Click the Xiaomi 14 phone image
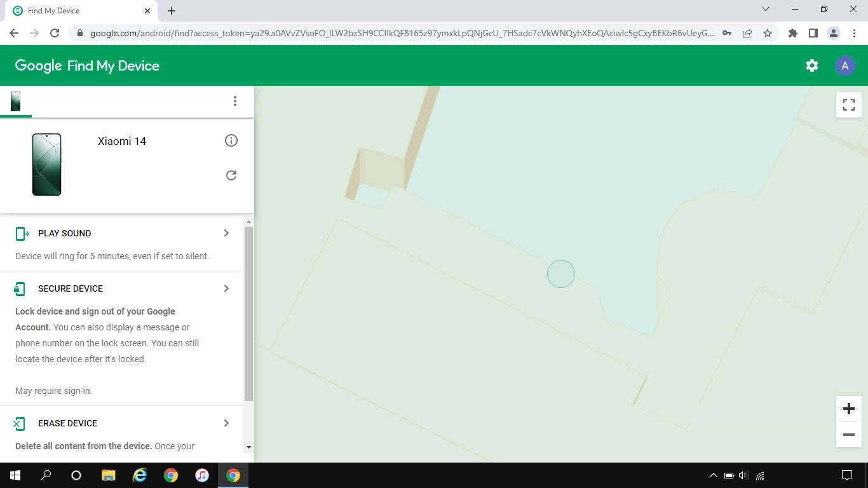Viewport: 868px width, 488px height. coord(47,165)
